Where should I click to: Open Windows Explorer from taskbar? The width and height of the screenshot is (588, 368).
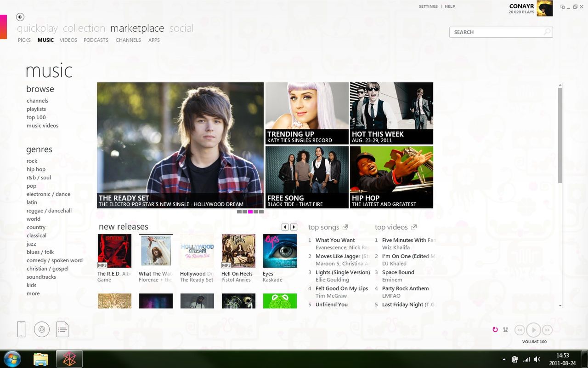pos(41,359)
